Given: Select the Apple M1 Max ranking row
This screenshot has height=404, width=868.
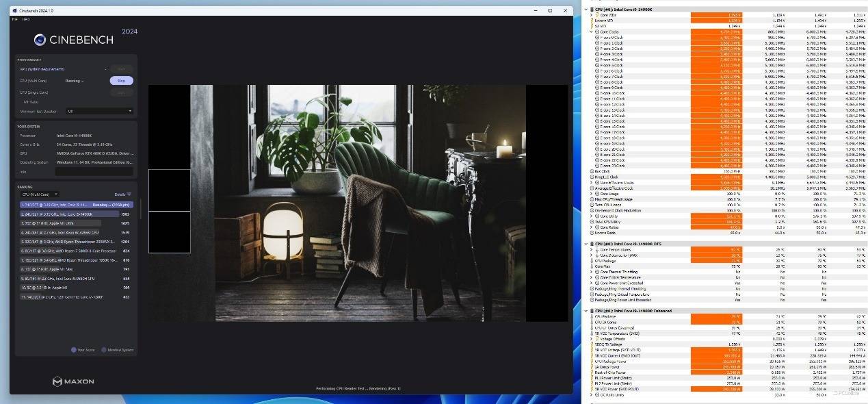Looking at the screenshot, I should 77,269.
